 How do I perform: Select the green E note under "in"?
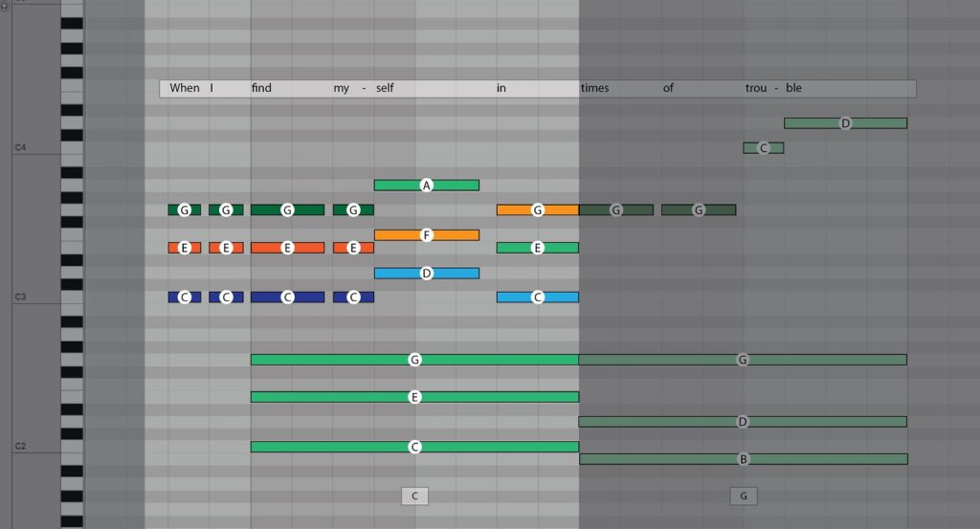(x=538, y=248)
